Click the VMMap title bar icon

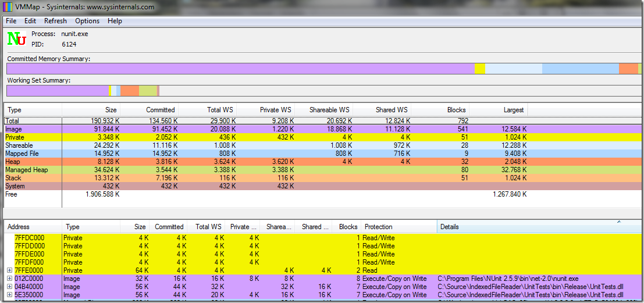[x=8, y=7]
